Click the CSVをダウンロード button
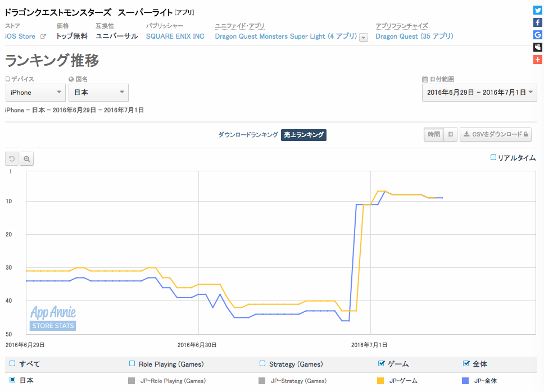 click(496, 134)
